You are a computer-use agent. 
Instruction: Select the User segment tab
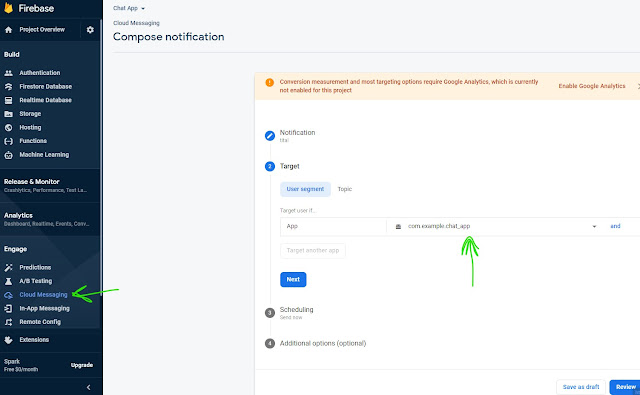pyautogui.click(x=305, y=189)
